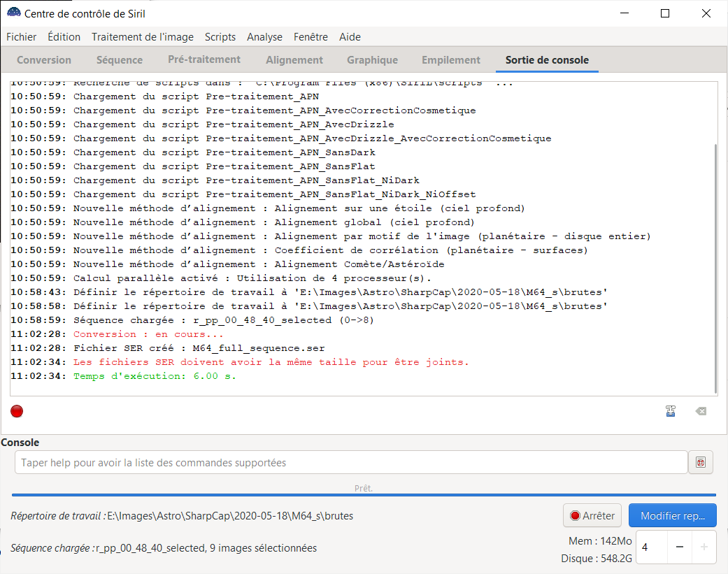Click the Arrêter button
The image size is (728, 574).
[x=592, y=515]
